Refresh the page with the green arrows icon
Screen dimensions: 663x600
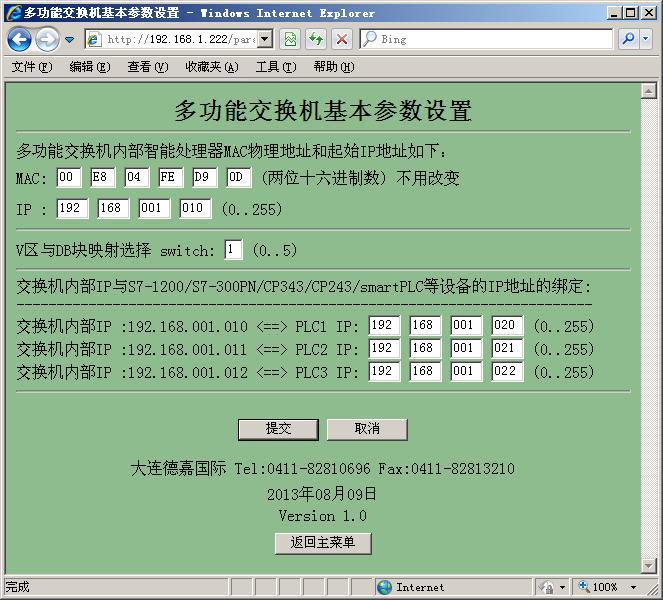click(316, 40)
